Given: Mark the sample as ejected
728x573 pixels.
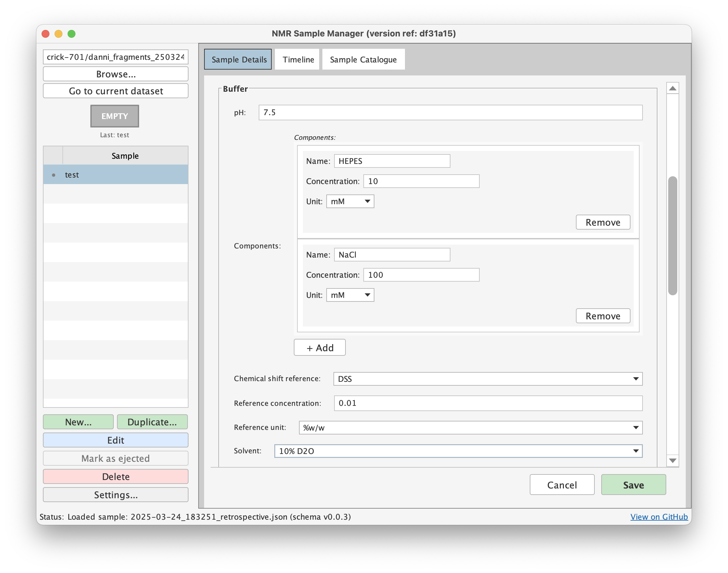Looking at the screenshot, I should click(115, 458).
